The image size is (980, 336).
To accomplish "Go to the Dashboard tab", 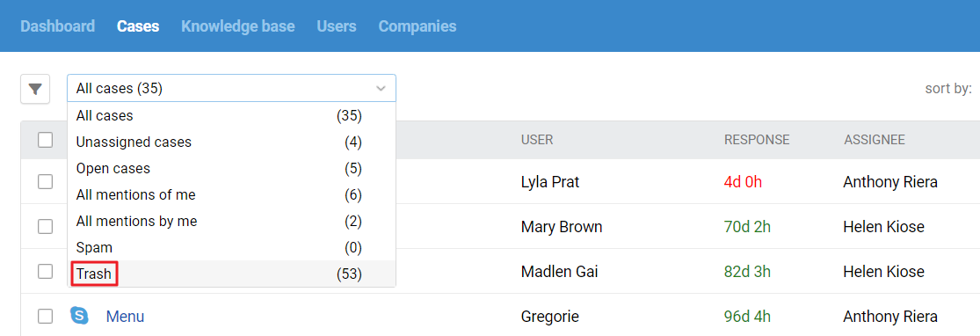I will 57,26.
